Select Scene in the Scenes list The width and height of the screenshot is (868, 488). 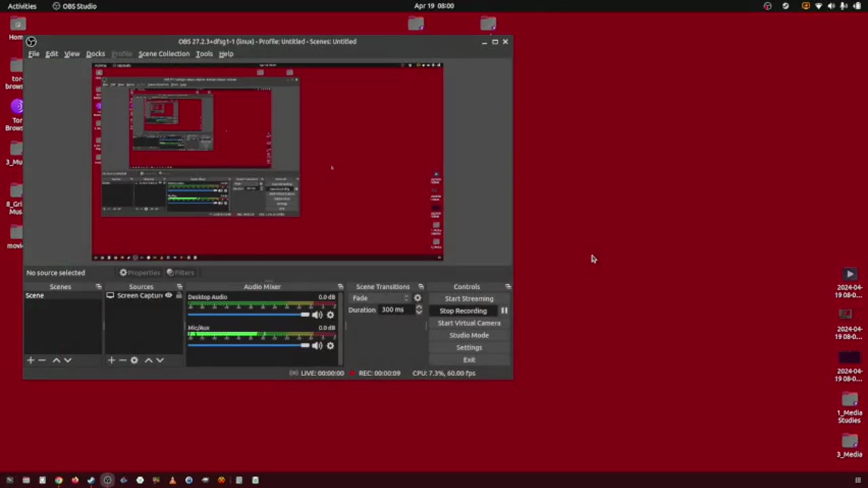click(x=63, y=296)
